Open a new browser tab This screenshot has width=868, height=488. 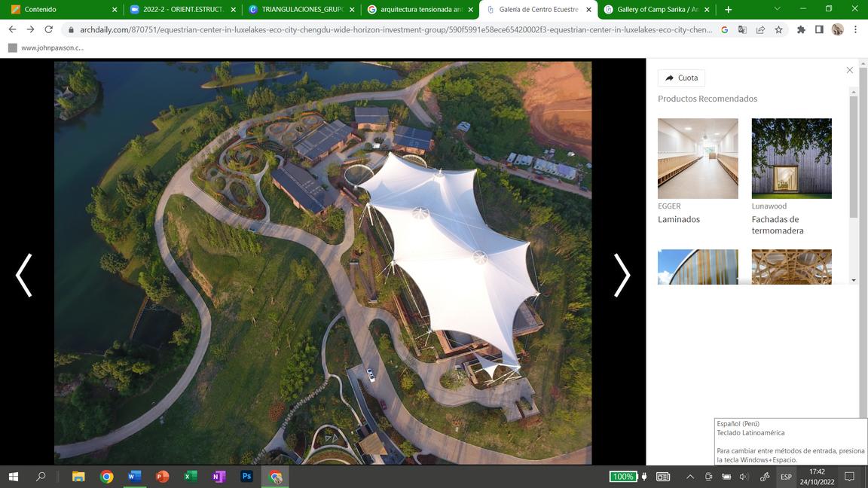tap(728, 9)
